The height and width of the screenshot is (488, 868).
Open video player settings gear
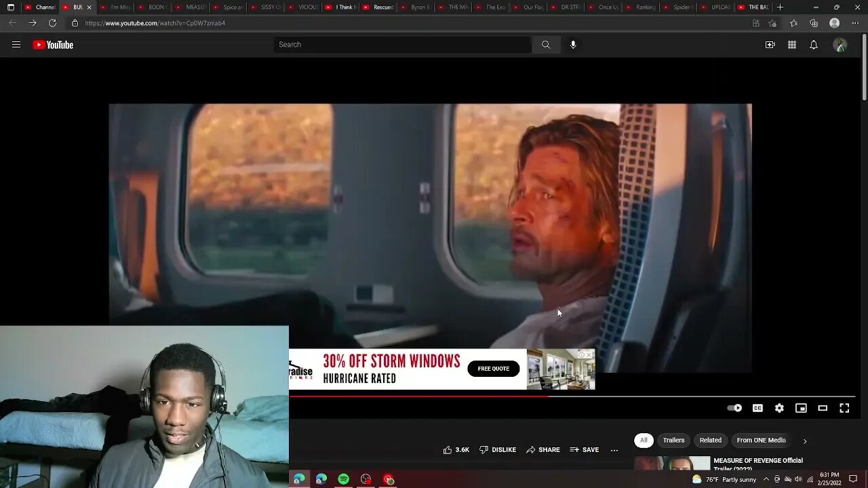coord(779,408)
